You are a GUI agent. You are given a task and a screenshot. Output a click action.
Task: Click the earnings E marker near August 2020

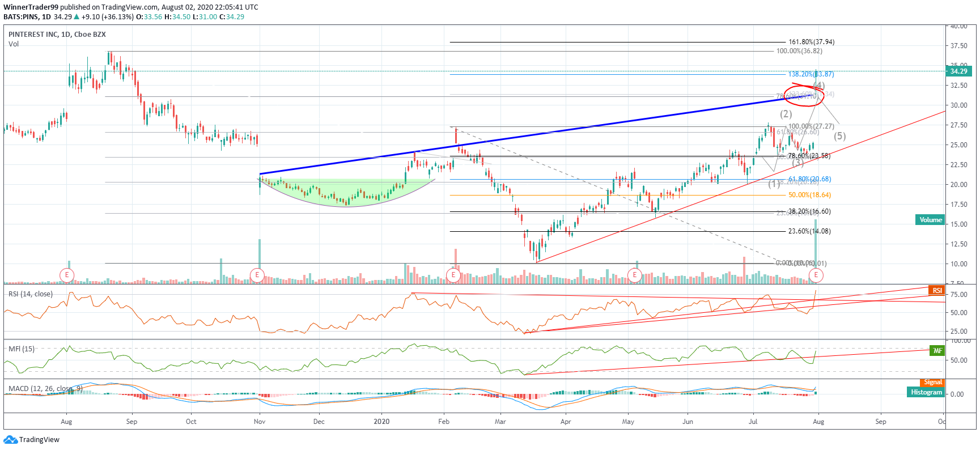pos(816,275)
